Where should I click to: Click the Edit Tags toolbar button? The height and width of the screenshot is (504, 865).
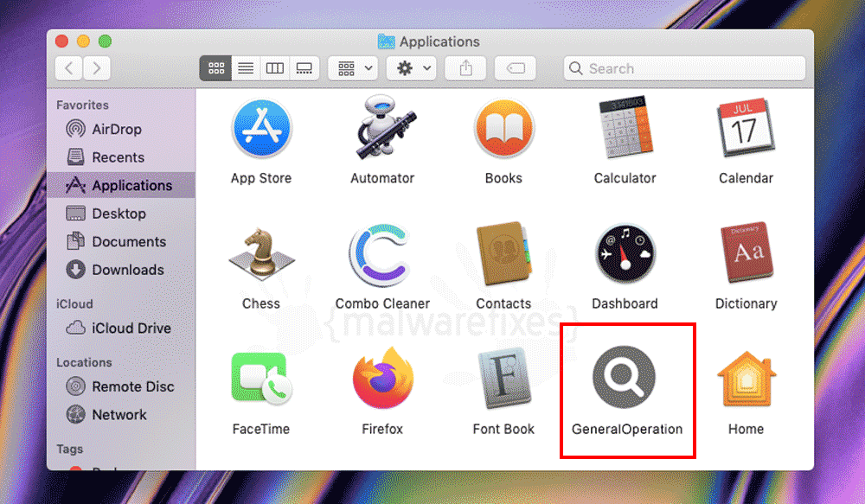pyautogui.click(x=516, y=68)
